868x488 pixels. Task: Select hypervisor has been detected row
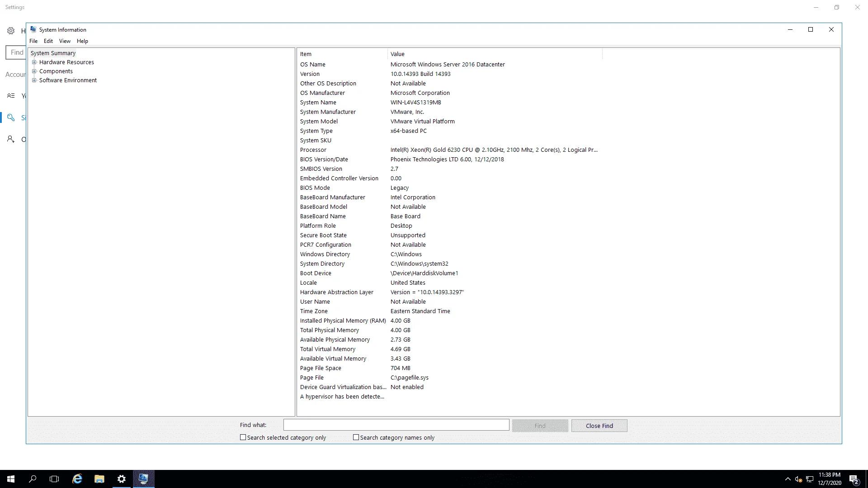point(342,397)
